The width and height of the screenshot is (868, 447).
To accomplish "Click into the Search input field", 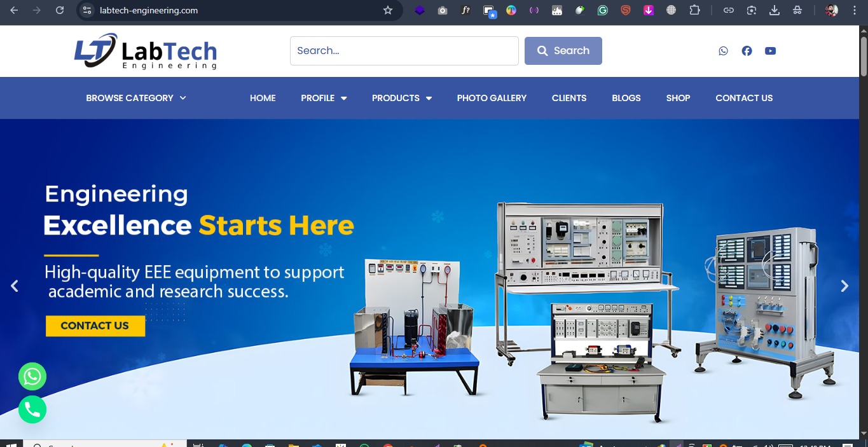I will [404, 51].
